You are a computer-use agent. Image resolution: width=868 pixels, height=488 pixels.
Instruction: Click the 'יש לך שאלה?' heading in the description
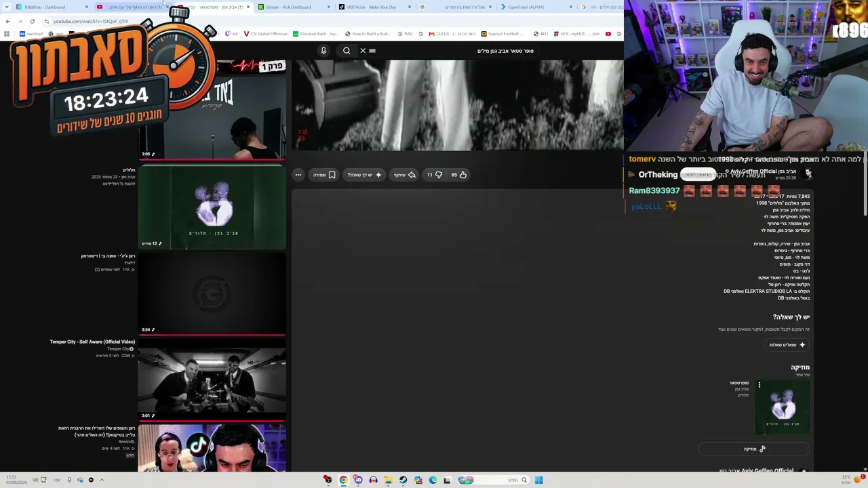[791, 317]
